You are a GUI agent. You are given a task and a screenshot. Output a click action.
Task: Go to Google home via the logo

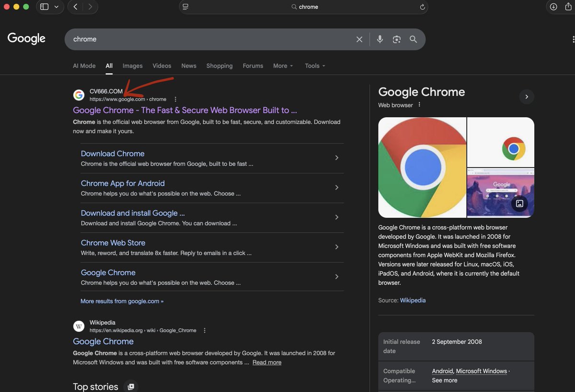point(26,38)
